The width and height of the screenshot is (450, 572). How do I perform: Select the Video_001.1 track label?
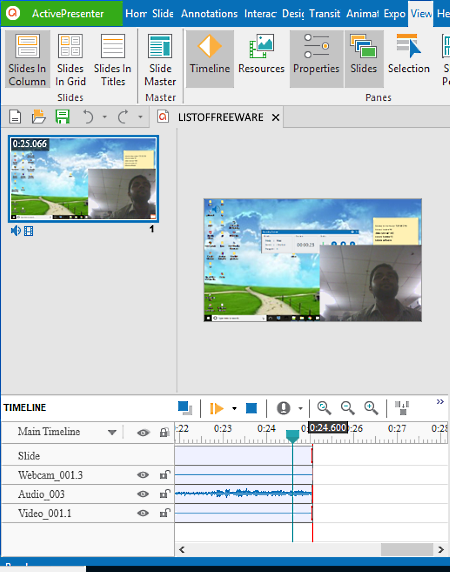point(45,513)
